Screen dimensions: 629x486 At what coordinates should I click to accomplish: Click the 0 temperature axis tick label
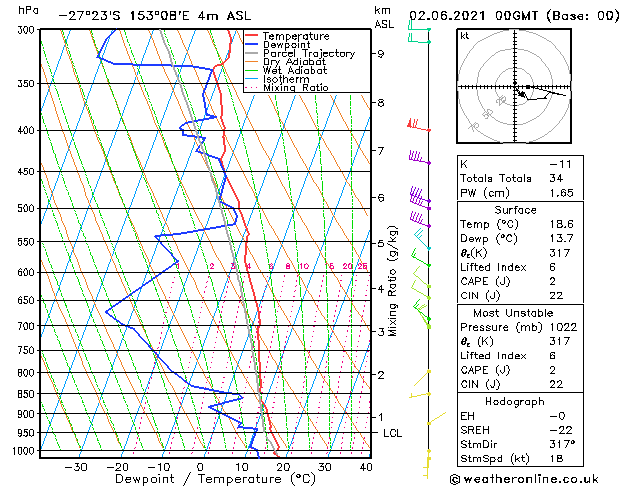click(x=200, y=467)
